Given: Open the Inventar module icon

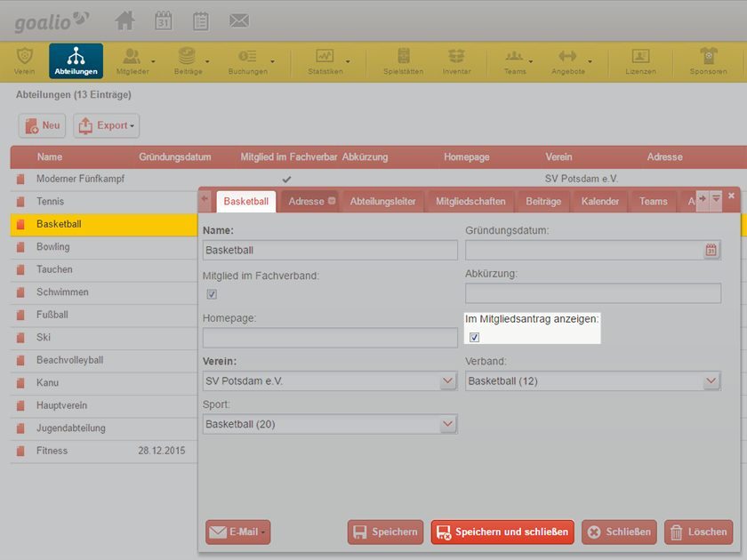Looking at the screenshot, I should click(x=456, y=60).
